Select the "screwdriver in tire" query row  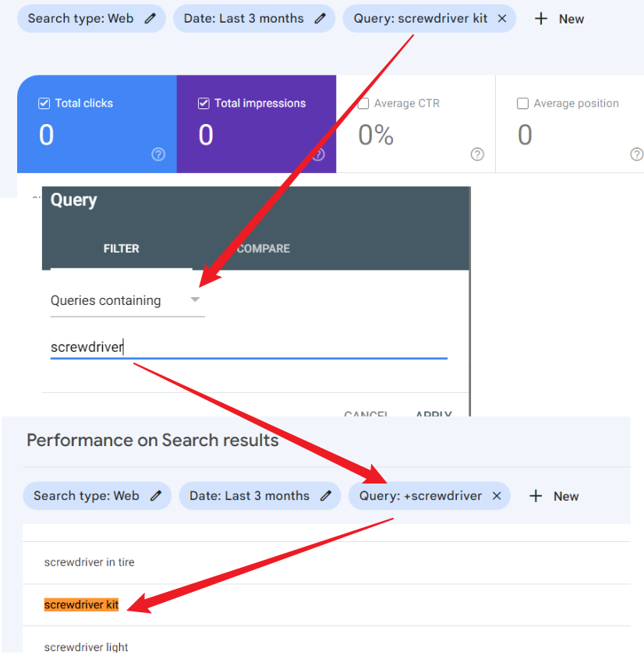90,562
